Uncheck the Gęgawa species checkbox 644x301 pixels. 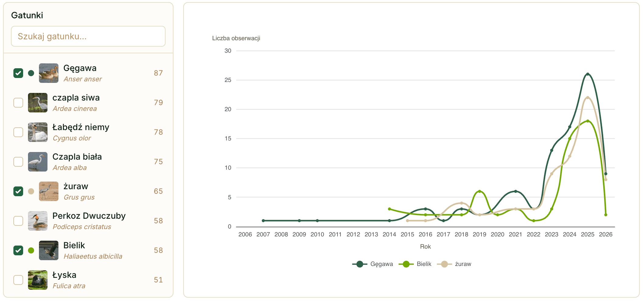(18, 73)
